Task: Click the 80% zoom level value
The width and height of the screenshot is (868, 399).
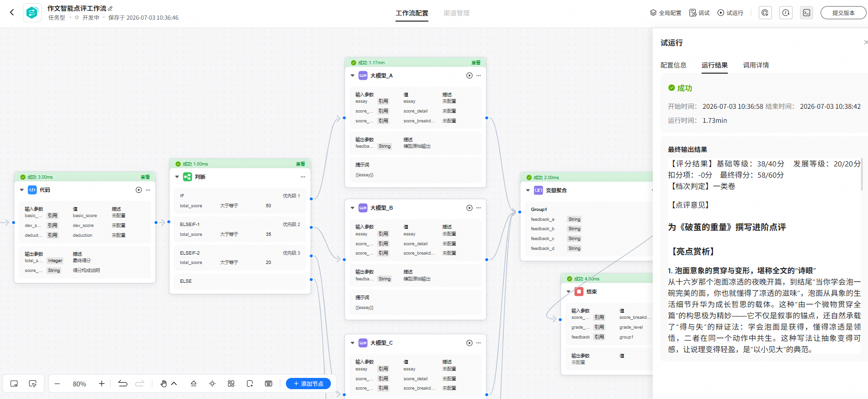Action: [80, 384]
